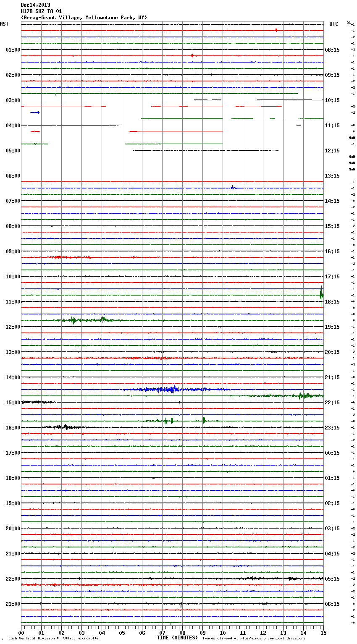Select the 23:00 MST time label
The image size is (357, 644).
pos(13,604)
